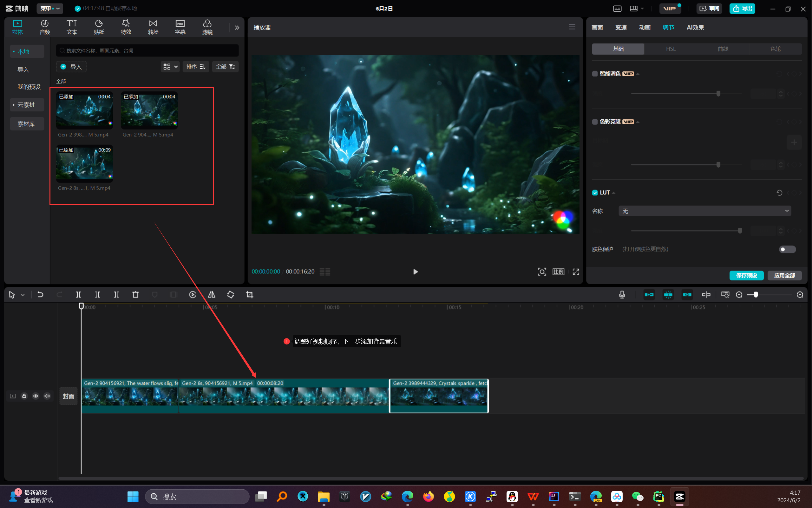Hide the main track with eye icon
The width and height of the screenshot is (812, 508).
(x=36, y=396)
